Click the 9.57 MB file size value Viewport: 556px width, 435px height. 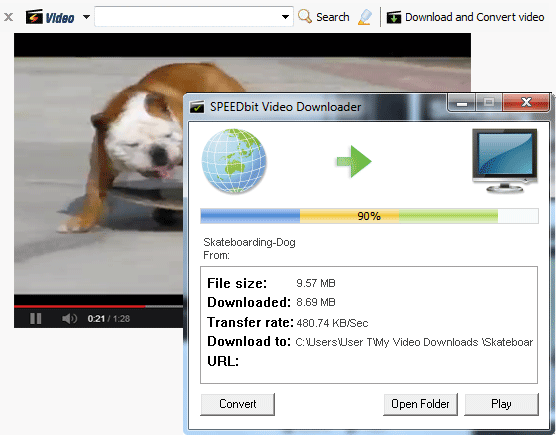[x=316, y=283]
